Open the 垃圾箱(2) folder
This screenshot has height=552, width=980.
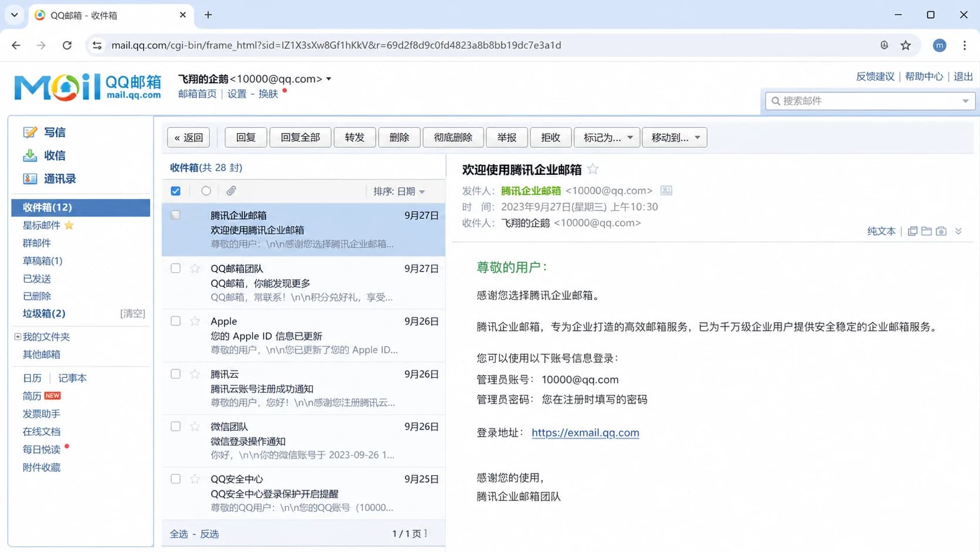[44, 313]
